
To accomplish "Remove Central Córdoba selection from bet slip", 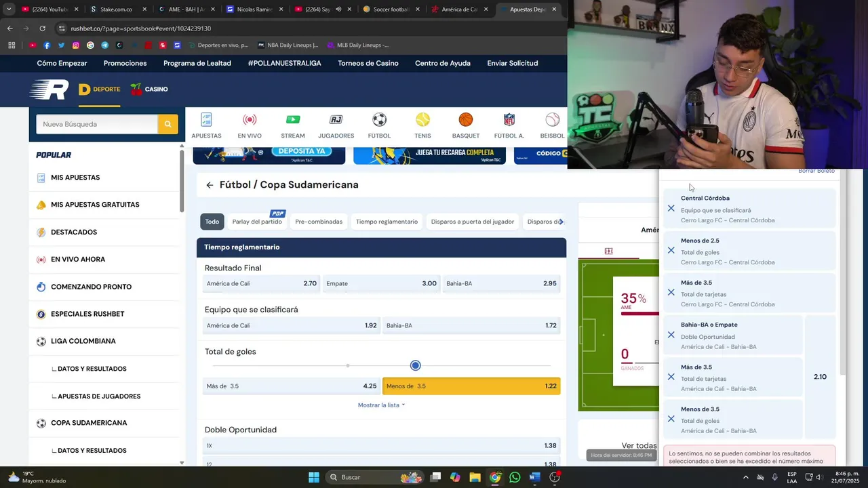I will [x=671, y=208].
